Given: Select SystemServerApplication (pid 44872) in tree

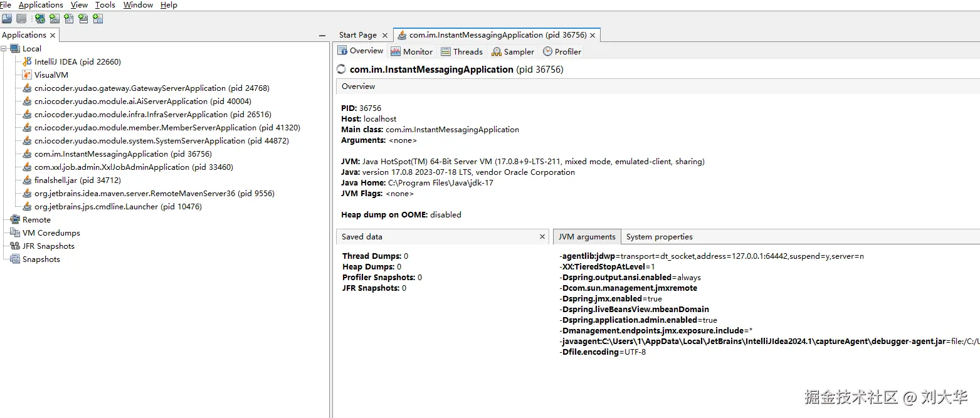Looking at the screenshot, I should click(x=162, y=140).
